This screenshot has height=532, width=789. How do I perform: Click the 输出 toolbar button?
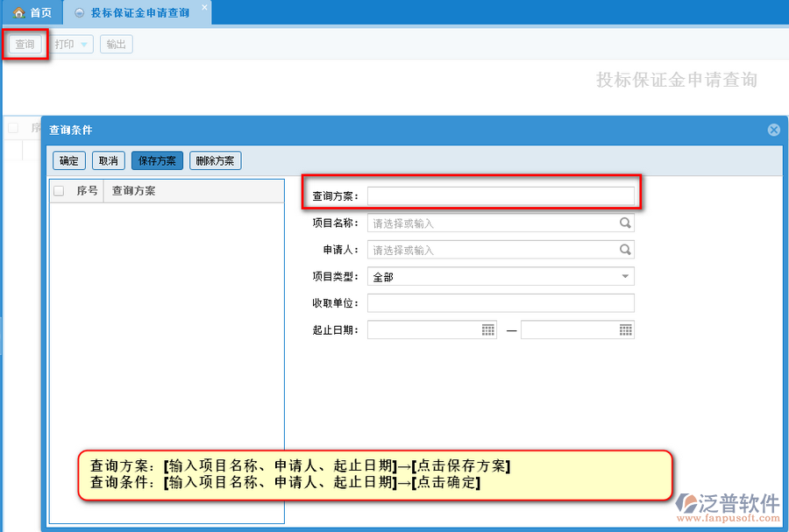[x=116, y=44]
